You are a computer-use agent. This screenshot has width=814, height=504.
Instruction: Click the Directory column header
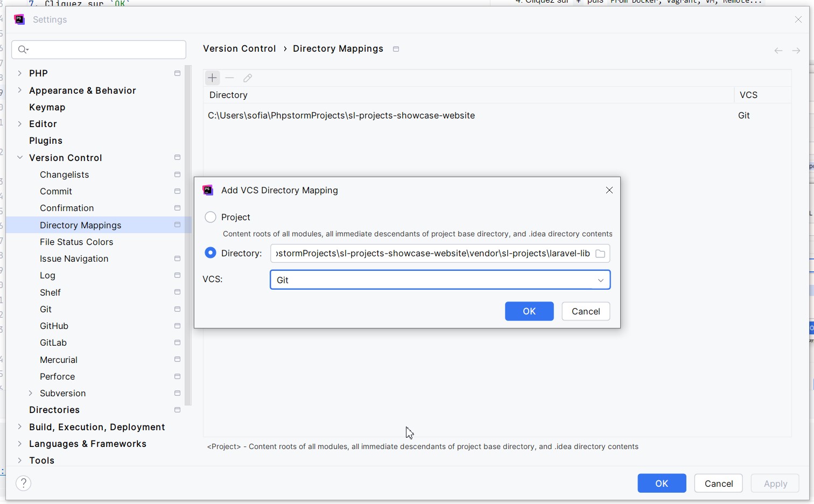click(x=468, y=95)
